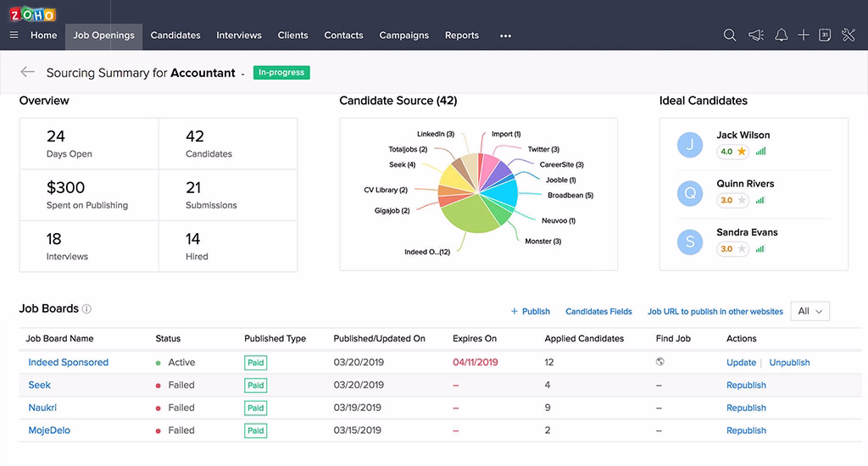Open the Indeed Sponsored job board
The width and height of the screenshot is (868, 466).
[68, 362]
